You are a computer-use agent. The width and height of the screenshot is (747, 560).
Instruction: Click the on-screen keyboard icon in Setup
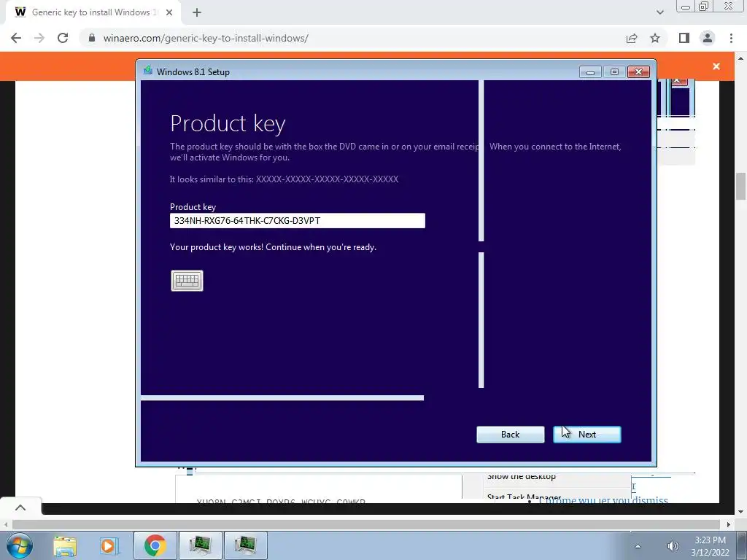(187, 281)
